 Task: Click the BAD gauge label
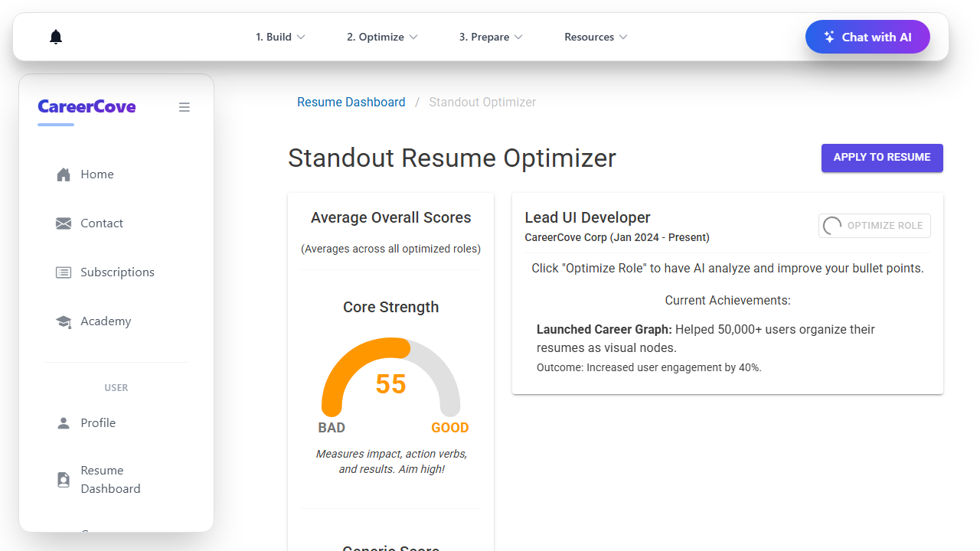[332, 428]
